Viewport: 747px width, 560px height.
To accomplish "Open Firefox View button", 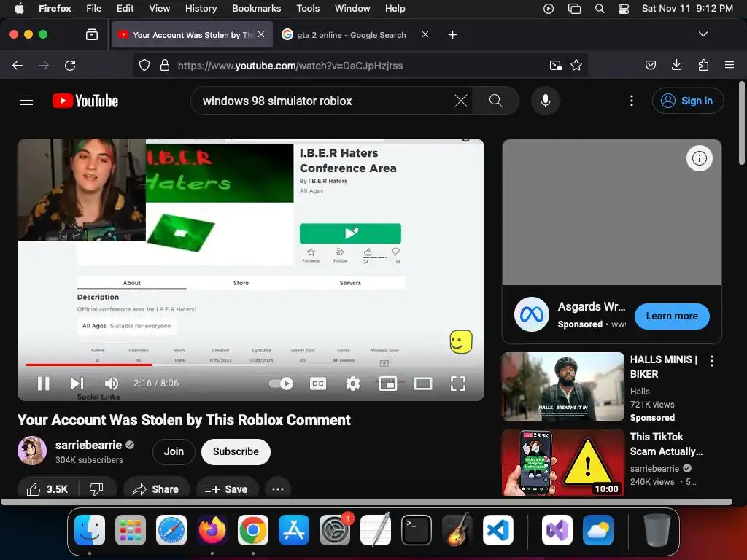I will 91,34.
